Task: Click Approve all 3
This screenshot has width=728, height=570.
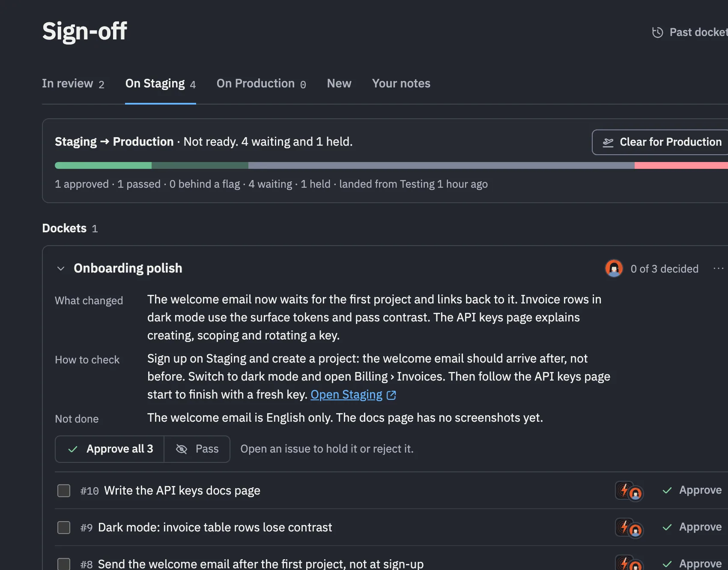Action: (110, 449)
